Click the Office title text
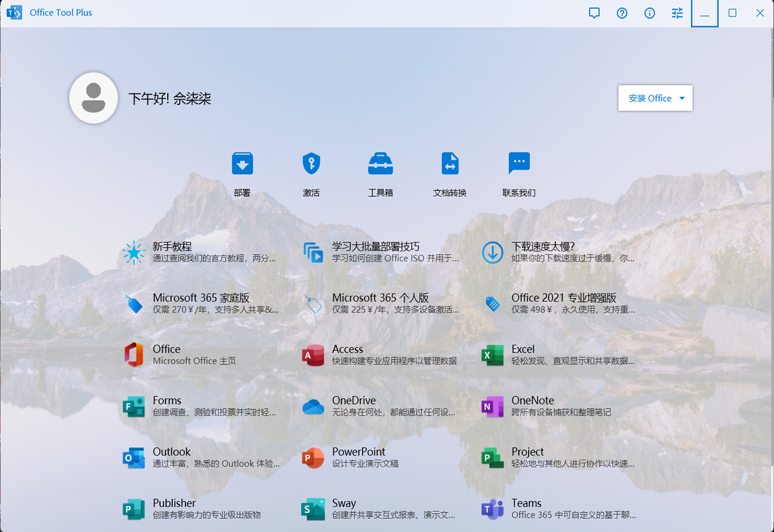This screenshot has width=774, height=532. pyautogui.click(x=166, y=349)
